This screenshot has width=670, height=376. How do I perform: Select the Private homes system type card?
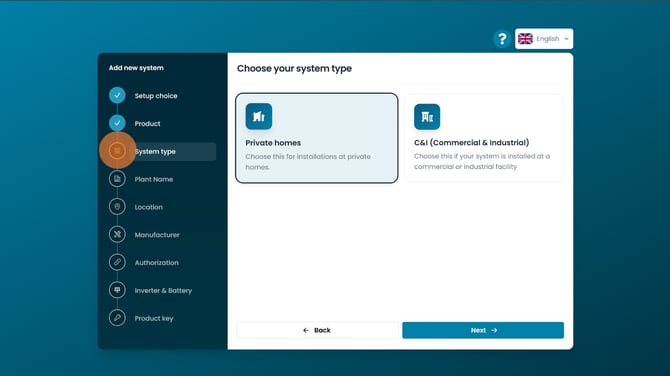tap(317, 138)
